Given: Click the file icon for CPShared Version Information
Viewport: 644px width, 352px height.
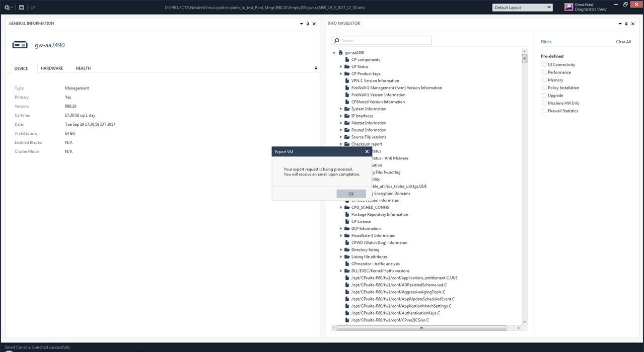Looking at the screenshot, I should (347, 102).
